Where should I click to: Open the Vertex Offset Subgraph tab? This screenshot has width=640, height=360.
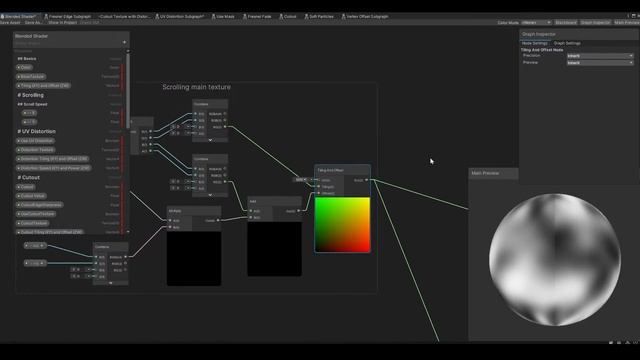(365, 16)
